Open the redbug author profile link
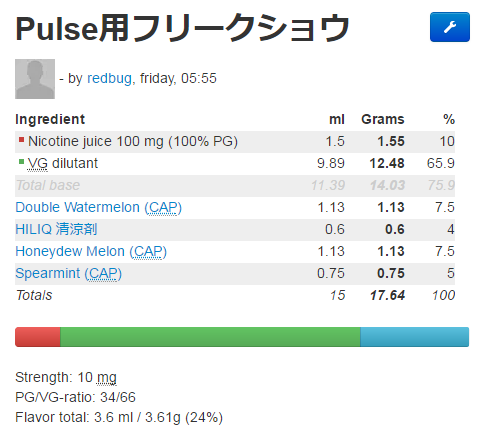Viewport: 481px width, 427px height. coord(109,79)
